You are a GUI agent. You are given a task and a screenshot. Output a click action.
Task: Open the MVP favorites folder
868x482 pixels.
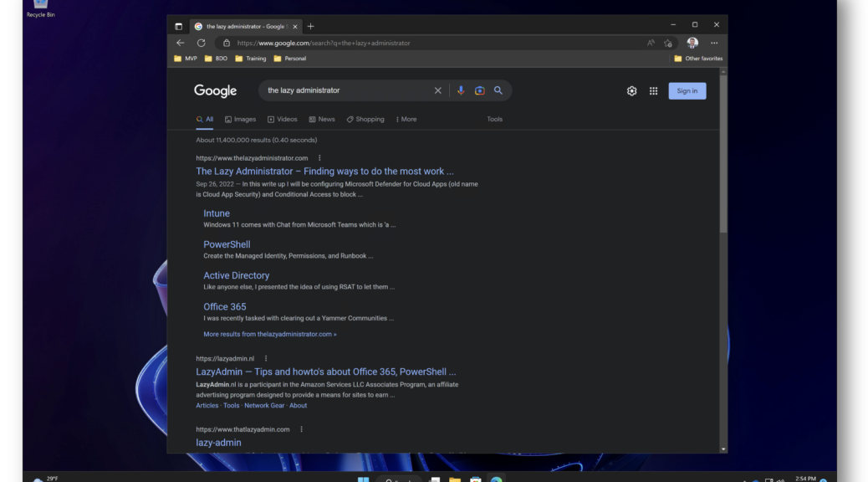click(186, 59)
